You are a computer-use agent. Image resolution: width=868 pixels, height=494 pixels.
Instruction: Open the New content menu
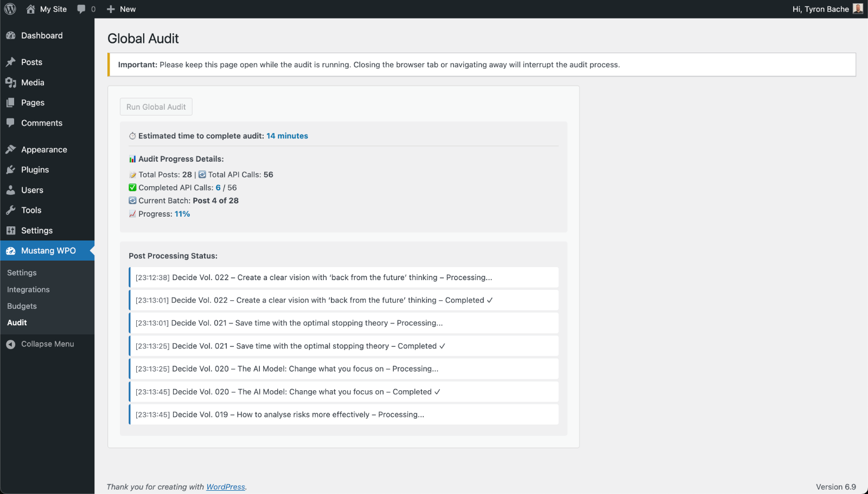(x=121, y=9)
